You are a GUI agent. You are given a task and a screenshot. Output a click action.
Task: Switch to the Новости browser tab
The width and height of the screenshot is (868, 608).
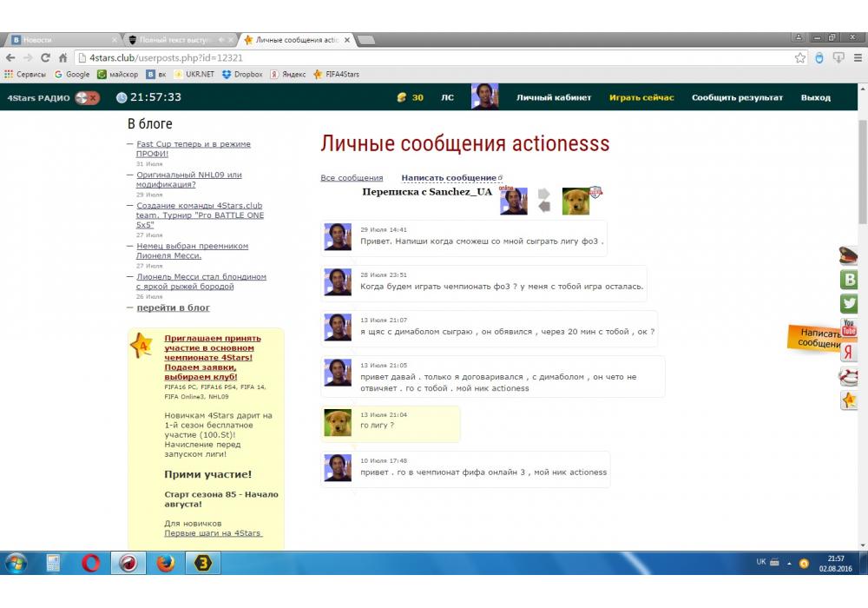point(61,40)
